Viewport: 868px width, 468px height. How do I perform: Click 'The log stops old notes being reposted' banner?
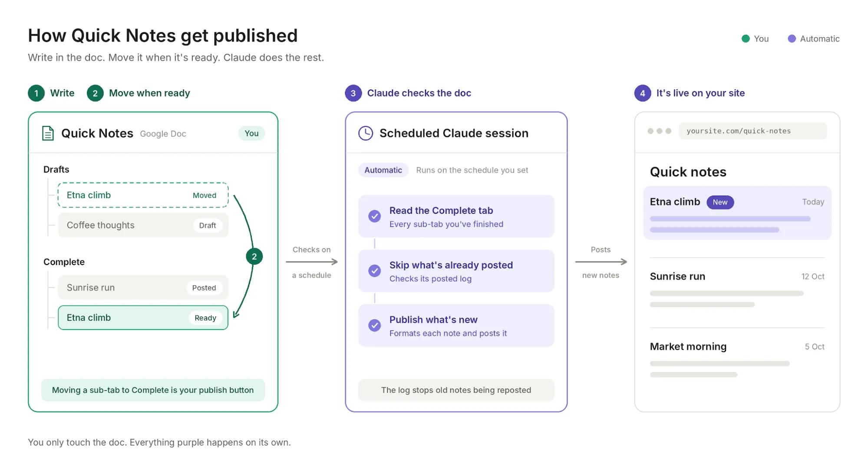[456, 390]
